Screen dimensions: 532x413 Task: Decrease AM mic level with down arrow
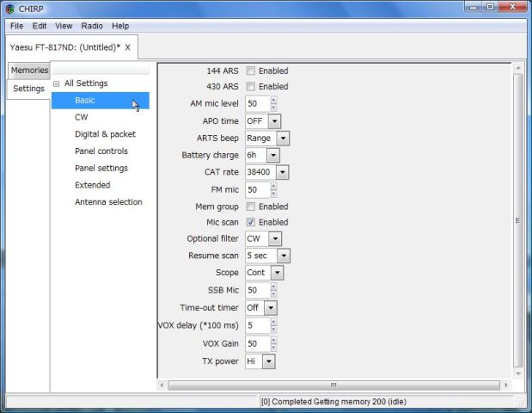pos(273,108)
